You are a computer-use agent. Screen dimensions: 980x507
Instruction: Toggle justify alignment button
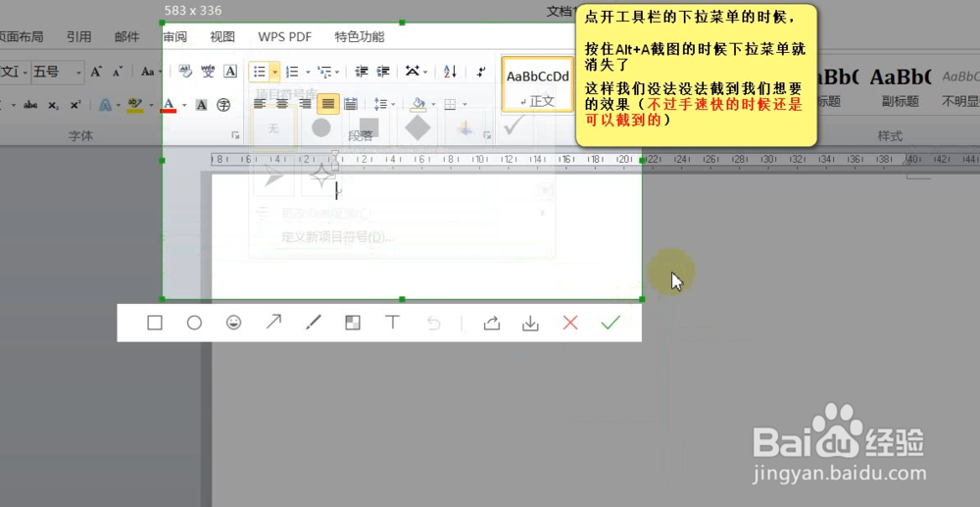pos(328,104)
